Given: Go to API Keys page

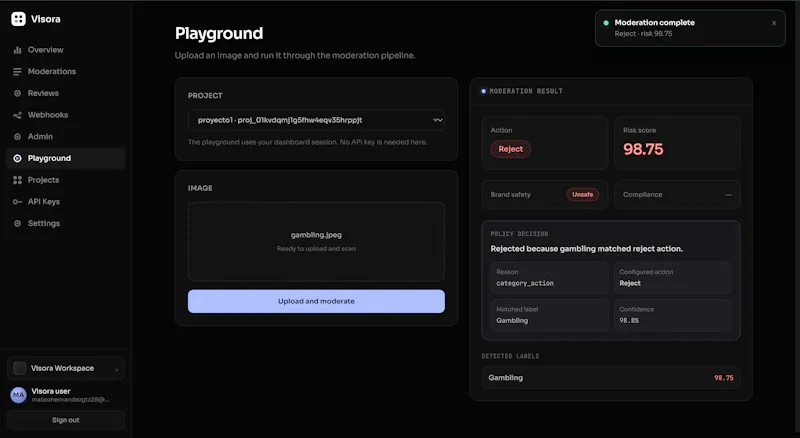Looking at the screenshot, I should tap(65, 202).
